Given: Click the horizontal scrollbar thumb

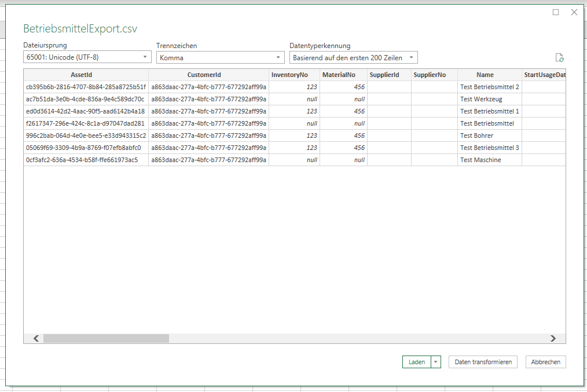Looking at the screenshot, I should tap(106, 339).
